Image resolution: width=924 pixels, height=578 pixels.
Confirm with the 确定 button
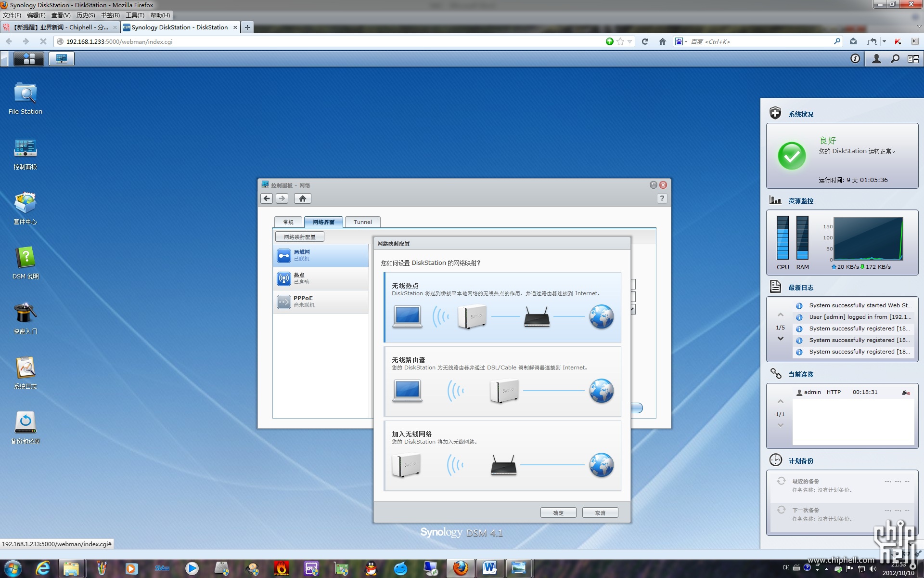[558, 513]
